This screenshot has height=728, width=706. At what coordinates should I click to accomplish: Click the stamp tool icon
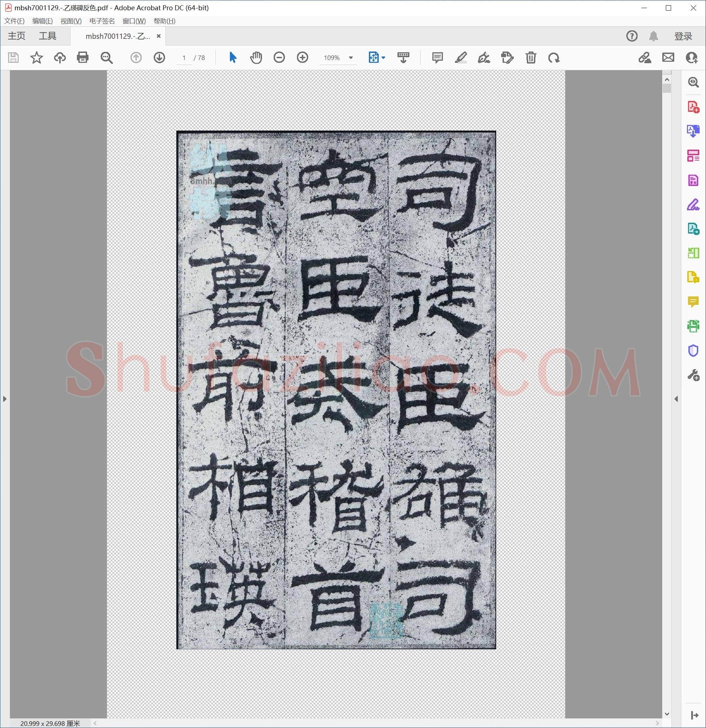point(507,58)
